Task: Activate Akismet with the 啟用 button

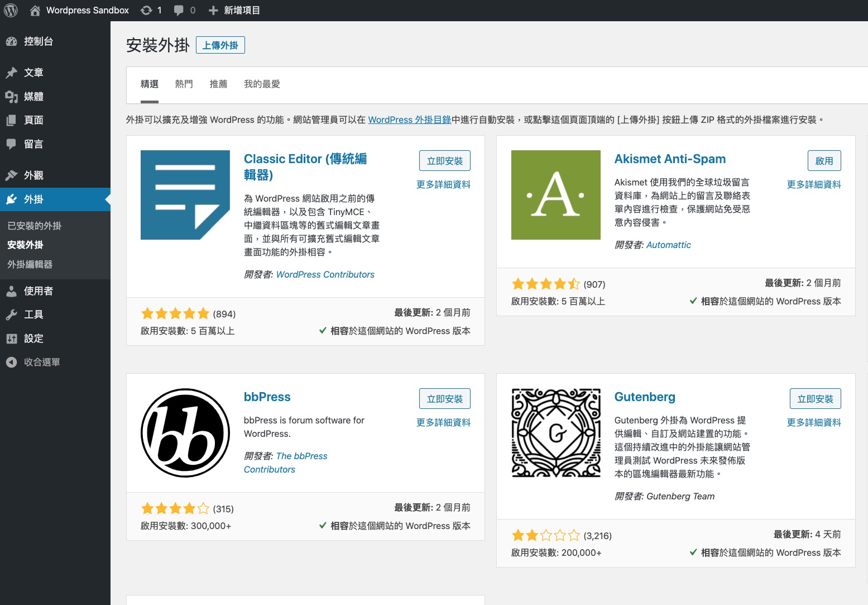Action: pos(824,161)
